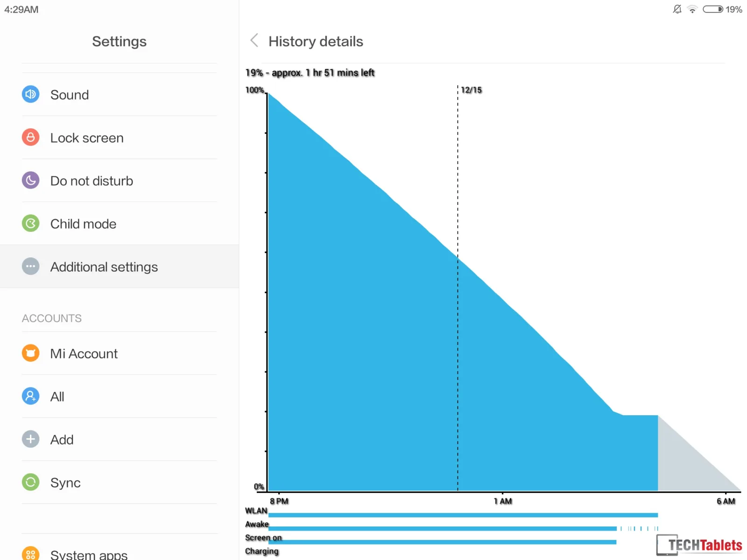This screenshot has height=560, width=747.
Task: Tap the blue Sound speaker icon
Action: [31, 94]
